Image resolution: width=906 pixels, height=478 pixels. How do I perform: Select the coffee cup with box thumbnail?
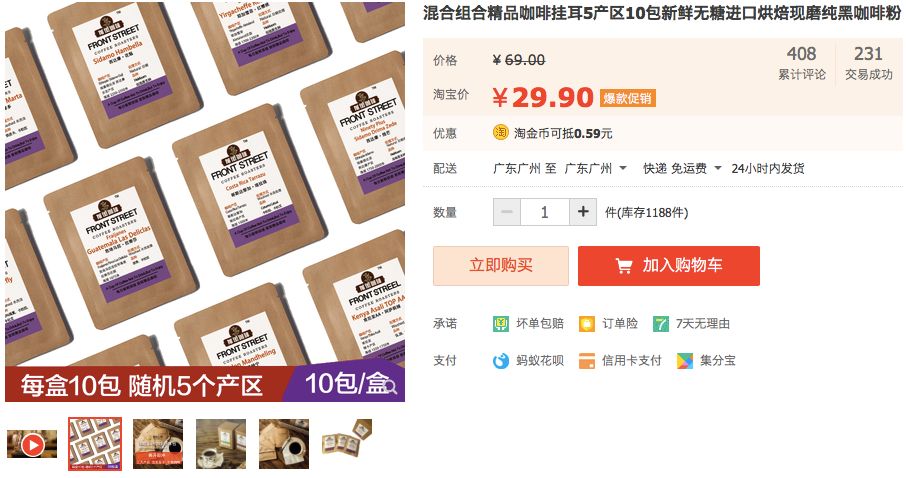click(x=221, y=444)
